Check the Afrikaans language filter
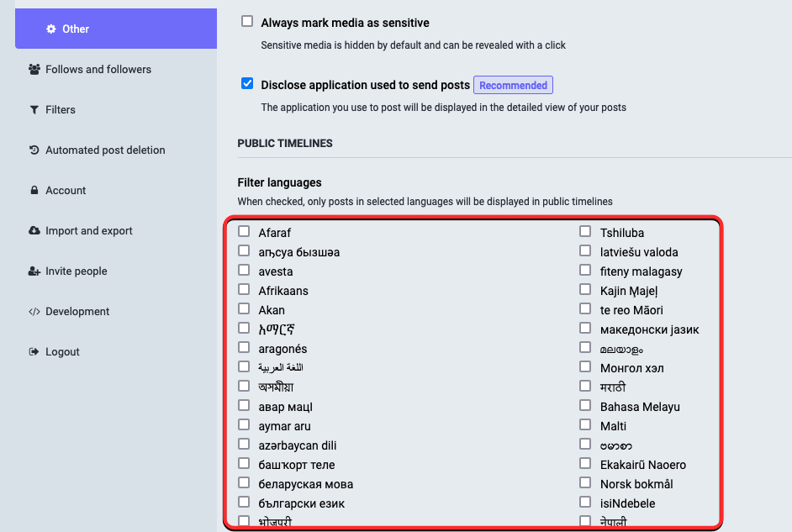Screen dimensions: 792x532 (x=244, y=290)
